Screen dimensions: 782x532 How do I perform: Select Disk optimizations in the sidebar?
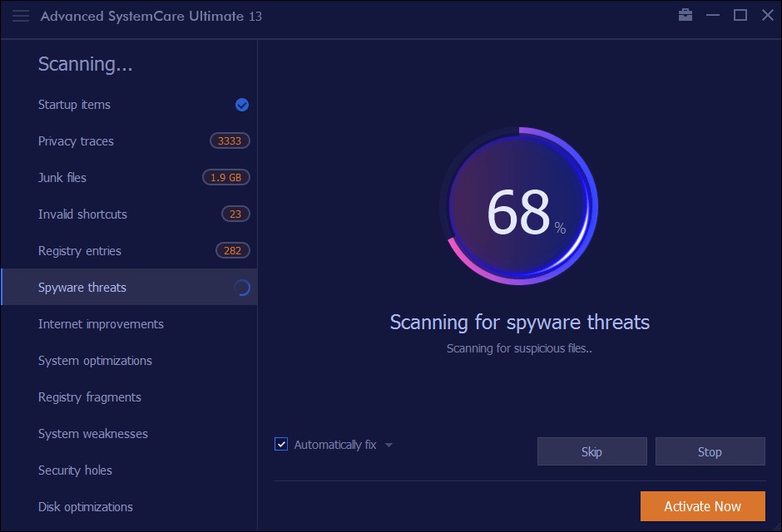click(85, 507)
